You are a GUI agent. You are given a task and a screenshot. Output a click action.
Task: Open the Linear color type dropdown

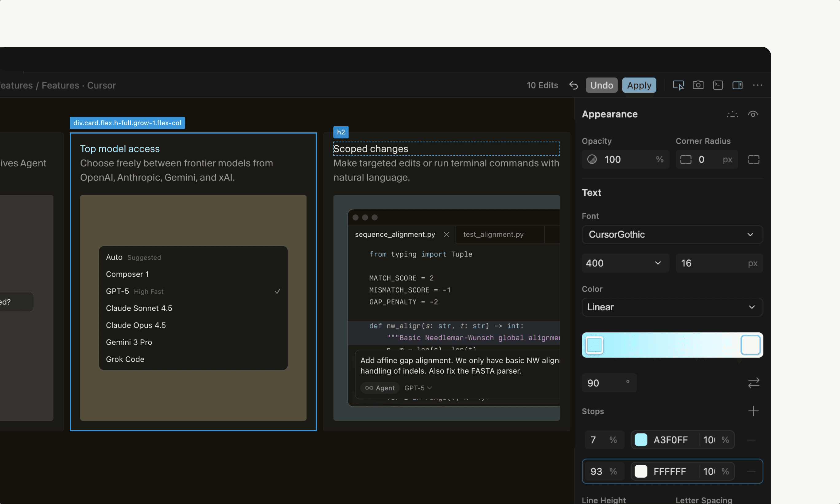671,307
